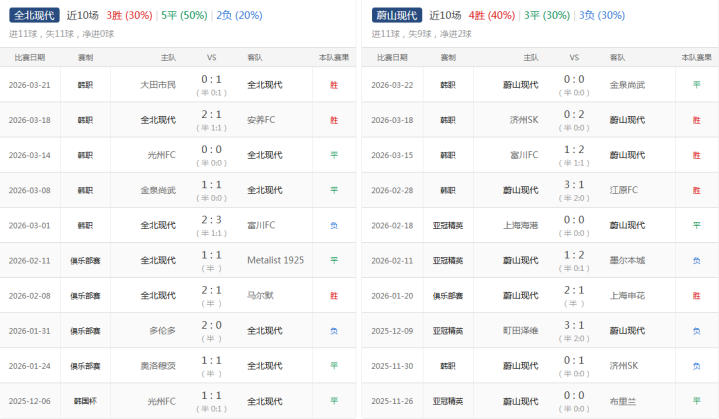Select the Metalist 1925 away team

point(274,260)
